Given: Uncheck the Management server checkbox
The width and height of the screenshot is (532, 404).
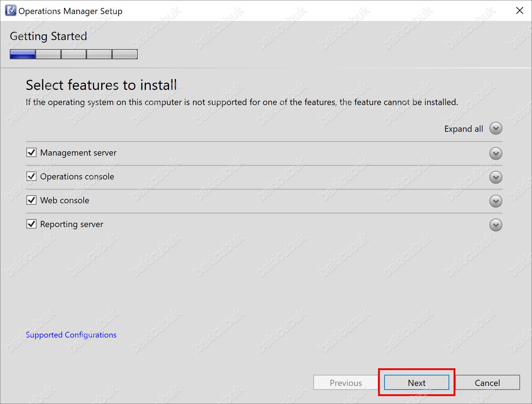Looking at the screenshot, I should coord(31,152).
